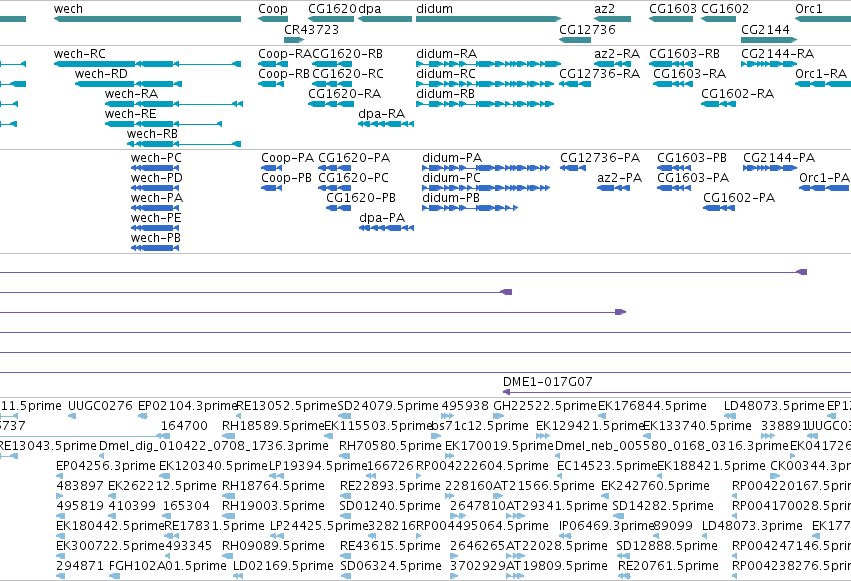Click the RE20761.5prime EST label

(x=668, y=566)
